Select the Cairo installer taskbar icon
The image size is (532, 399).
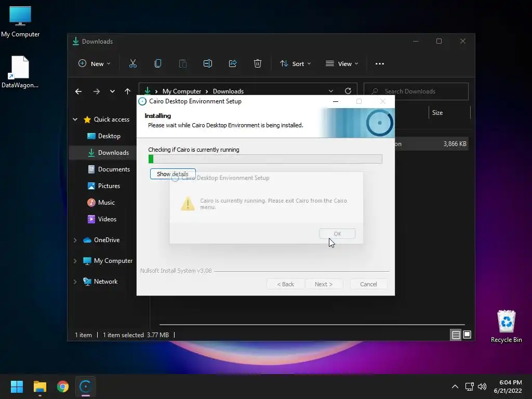tap(86, 387)
